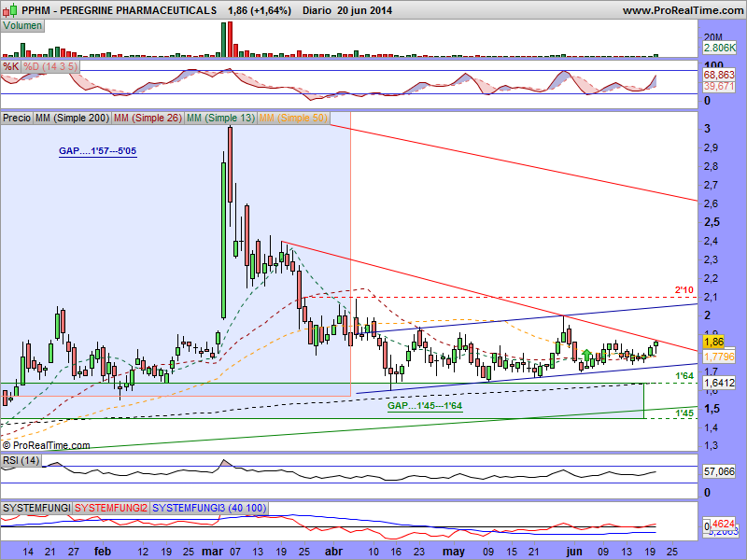This screenshot has width=747, height=560.
Task: Click the GAP....1'57---5'05 annotation text
Action: click(98, 151)
